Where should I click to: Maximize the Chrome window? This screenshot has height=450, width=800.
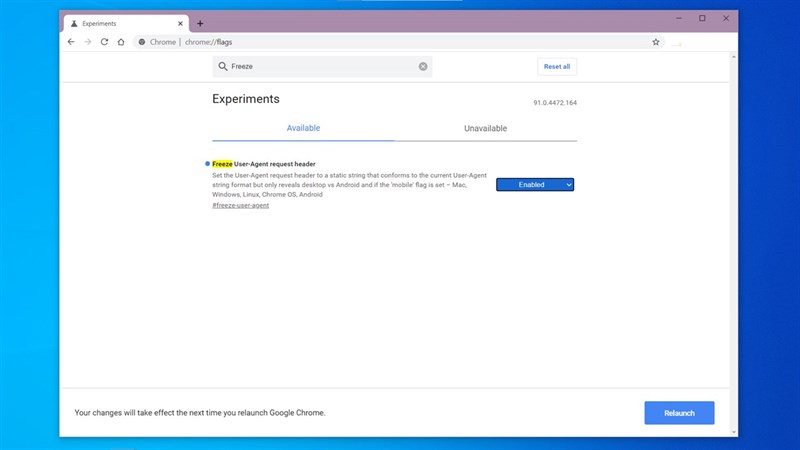click(702, 18)
